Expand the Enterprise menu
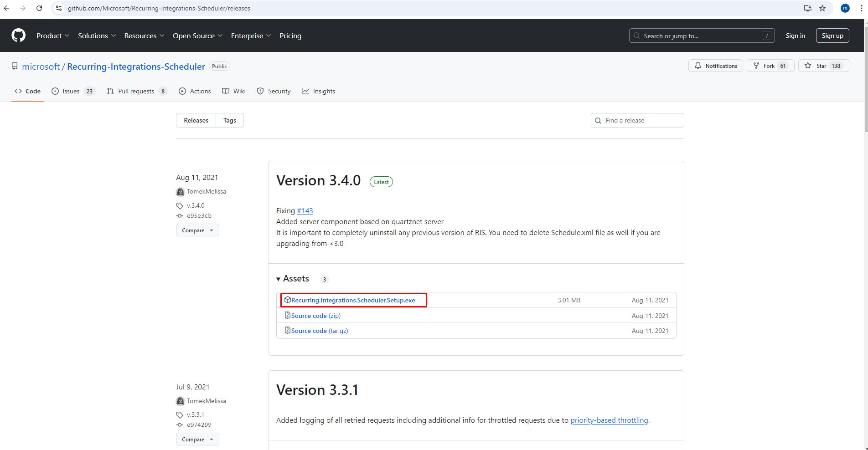 pos(251,36)
